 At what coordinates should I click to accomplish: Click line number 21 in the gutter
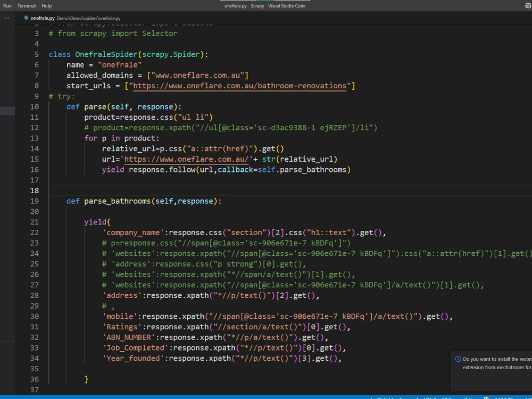(34, 222)
